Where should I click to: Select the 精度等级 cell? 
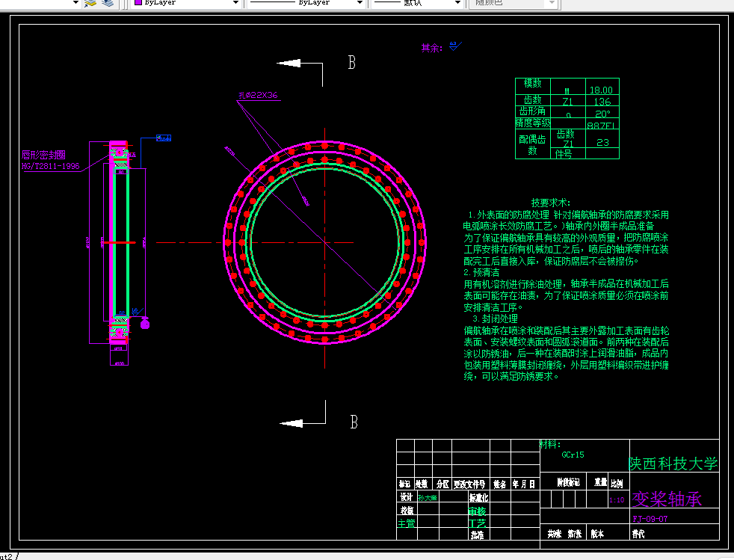tap(533, 123)
